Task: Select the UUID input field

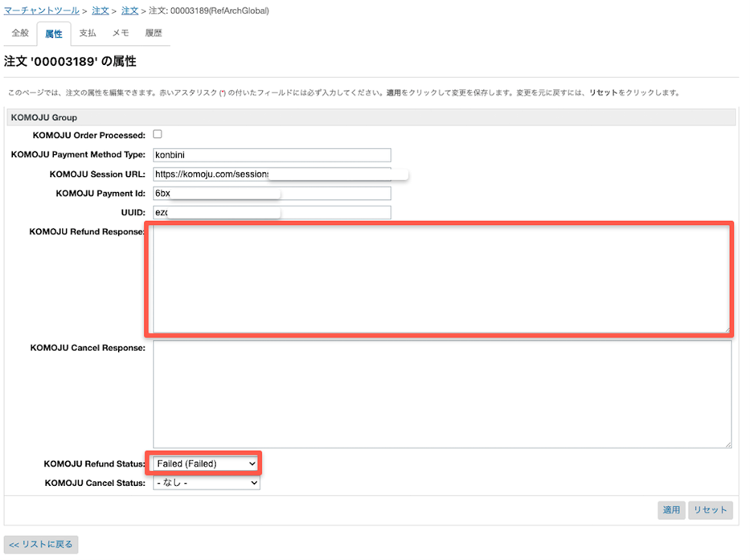Action: click(x=272, y=213)
